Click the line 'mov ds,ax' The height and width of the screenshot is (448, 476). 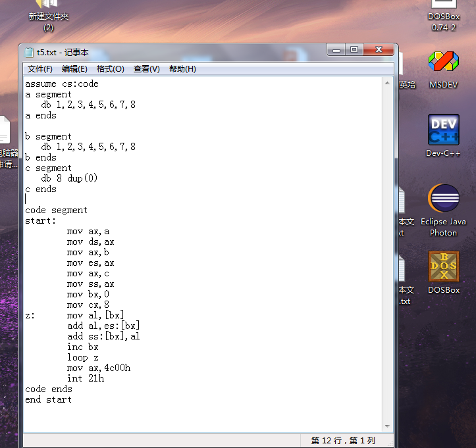point(90,241)
